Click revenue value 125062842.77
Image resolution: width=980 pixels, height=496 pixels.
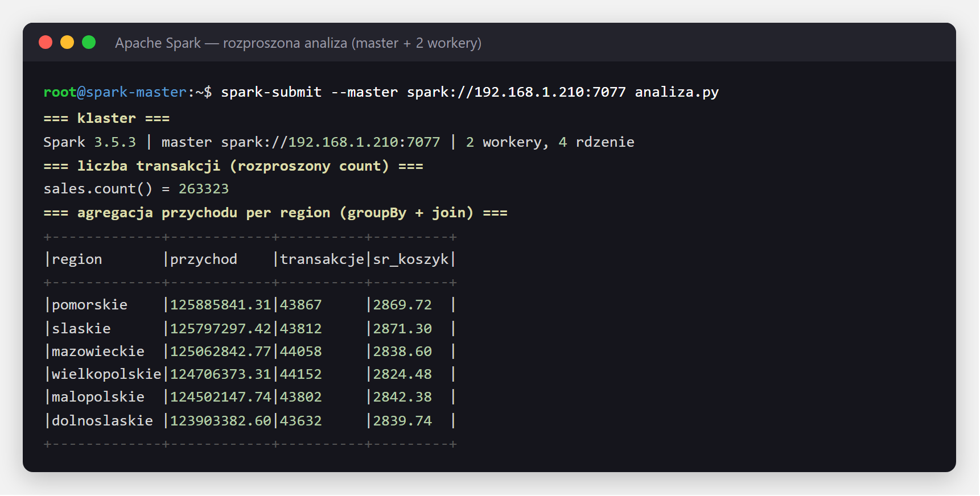click(x=221, y=352)
